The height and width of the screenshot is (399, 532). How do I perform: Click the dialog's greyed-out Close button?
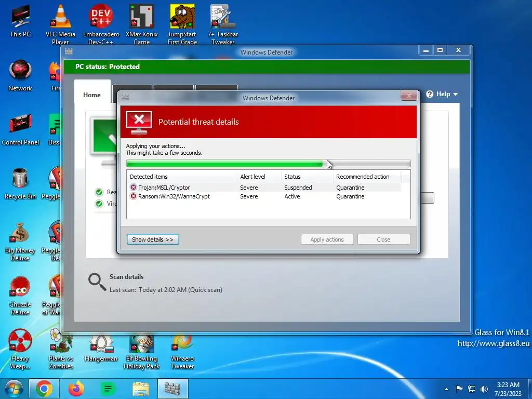[383, 239]
